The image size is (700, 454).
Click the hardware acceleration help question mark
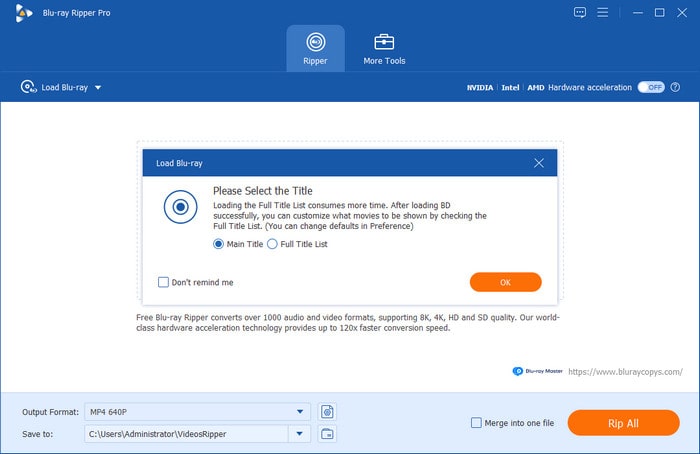pos(676,87)
